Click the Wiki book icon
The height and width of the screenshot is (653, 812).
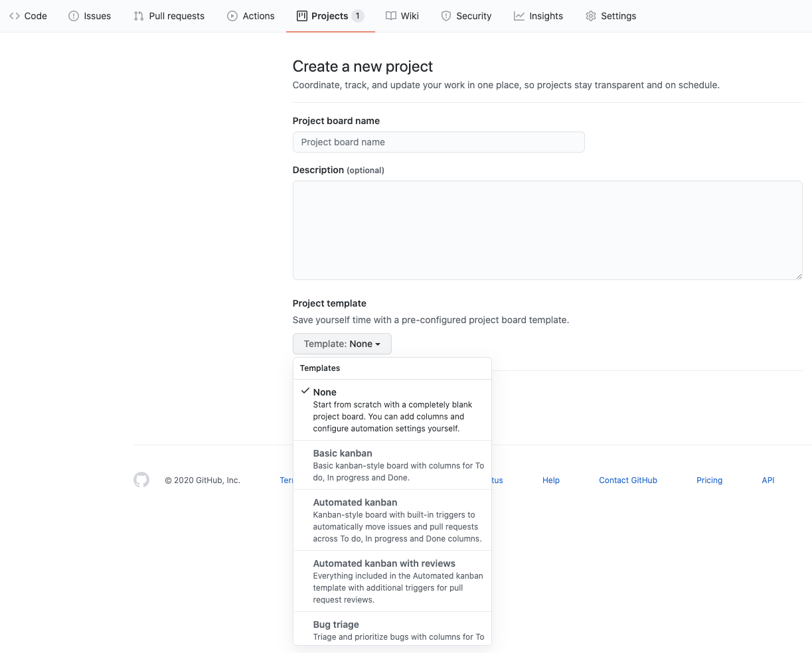pos(391,16)
